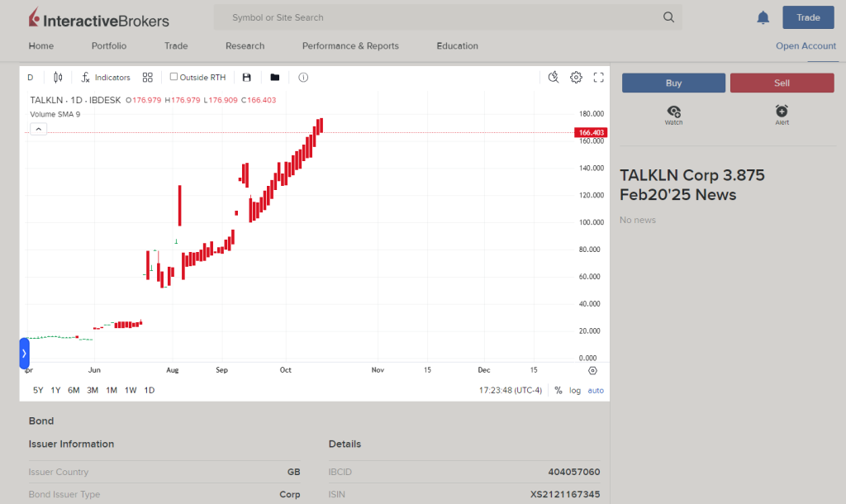Click the chart info circle icon
This screenshot has height=504, width=846.
[303, 78]
